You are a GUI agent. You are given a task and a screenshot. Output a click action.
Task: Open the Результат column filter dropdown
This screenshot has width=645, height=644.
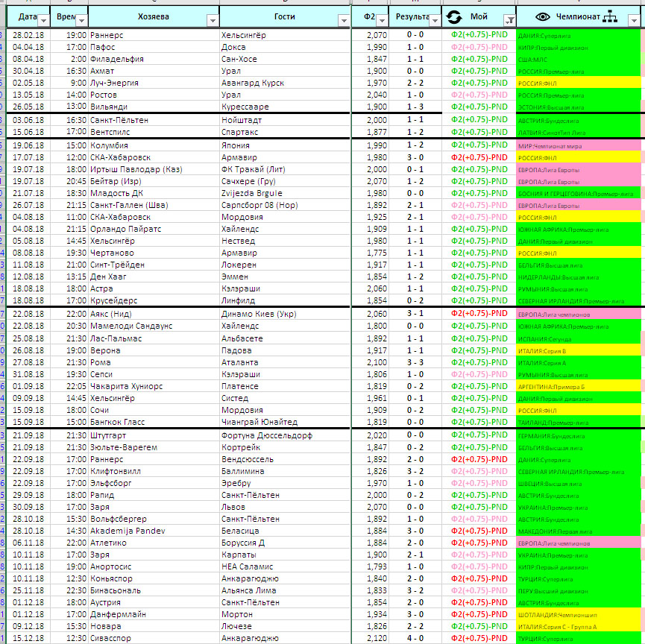pos(435,20)
